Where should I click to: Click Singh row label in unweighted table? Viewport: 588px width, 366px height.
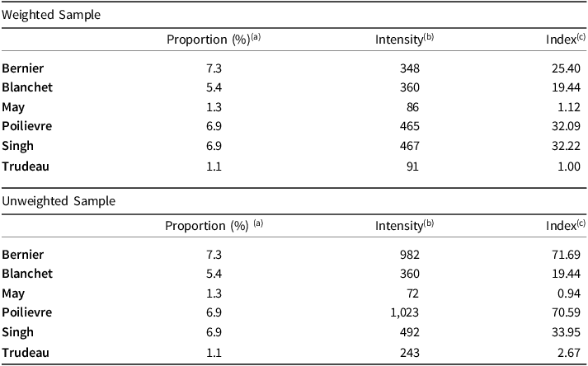coord(17,333)
